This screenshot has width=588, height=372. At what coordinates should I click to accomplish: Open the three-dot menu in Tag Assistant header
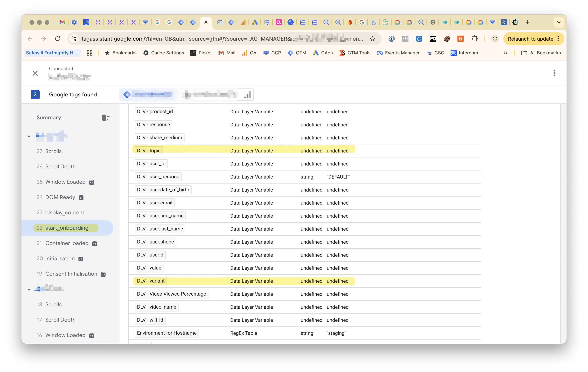click(x=554, y=73)
